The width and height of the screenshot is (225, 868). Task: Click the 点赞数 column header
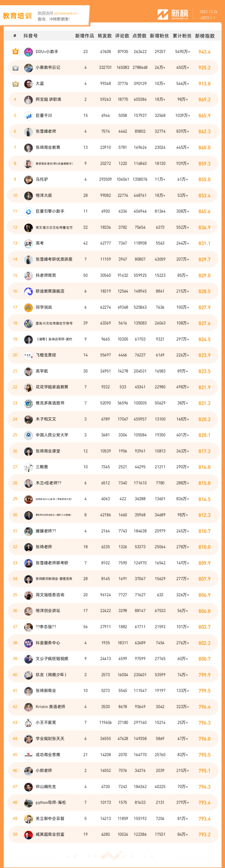coord(139,36)
